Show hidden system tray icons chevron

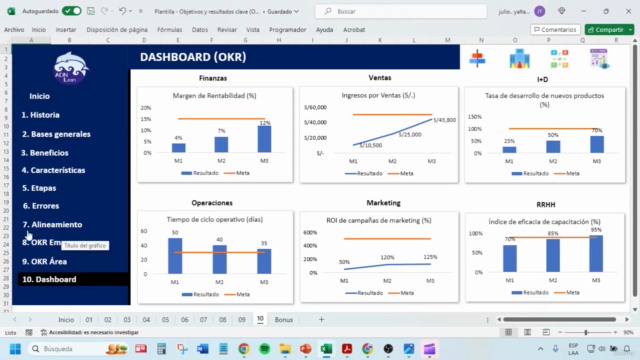coord(540,349)
